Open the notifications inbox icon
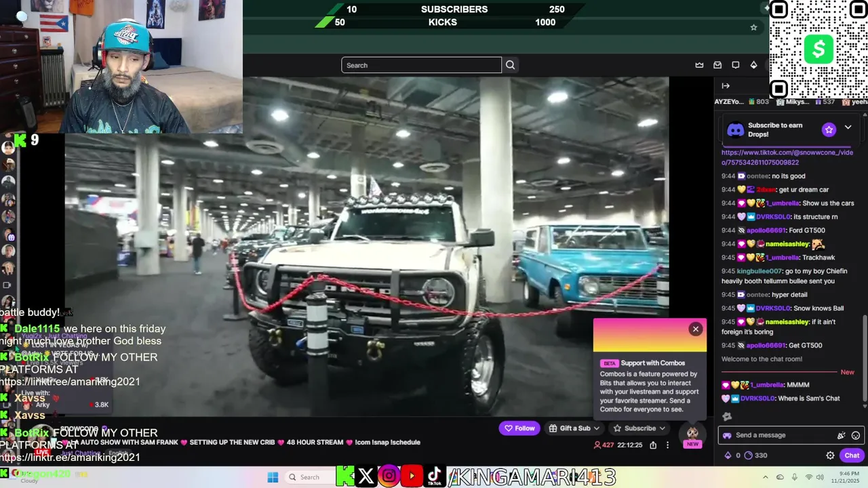This screenshot has height=488, width=868. pos(717,65)
